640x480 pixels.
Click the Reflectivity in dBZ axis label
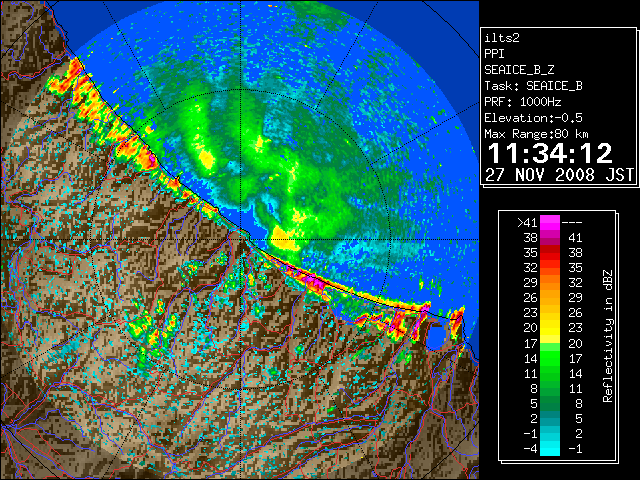click(x=607, y=336)
